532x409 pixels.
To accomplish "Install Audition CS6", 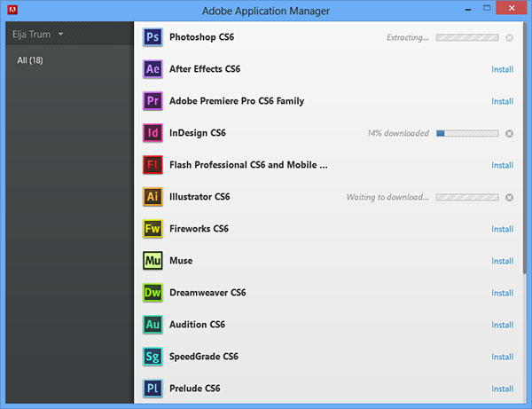I will [502, 325].
